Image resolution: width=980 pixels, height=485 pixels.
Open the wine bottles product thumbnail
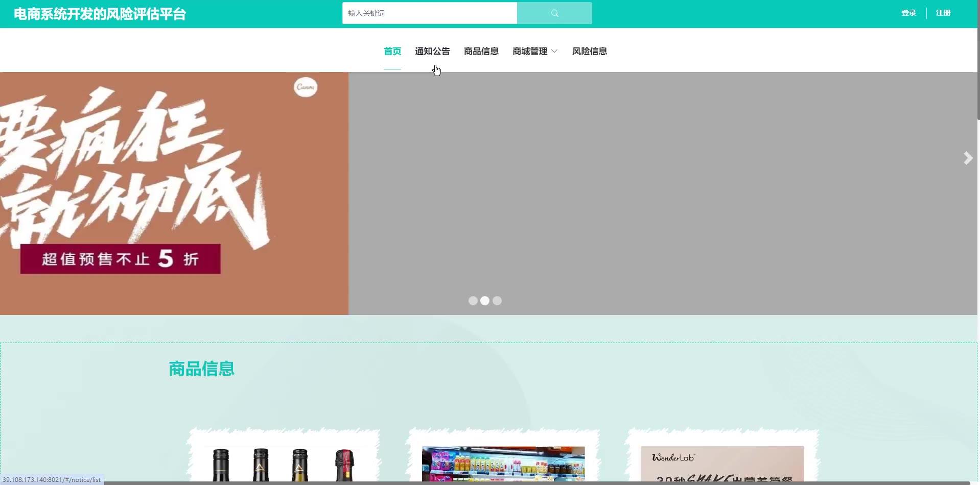point(285,464)
